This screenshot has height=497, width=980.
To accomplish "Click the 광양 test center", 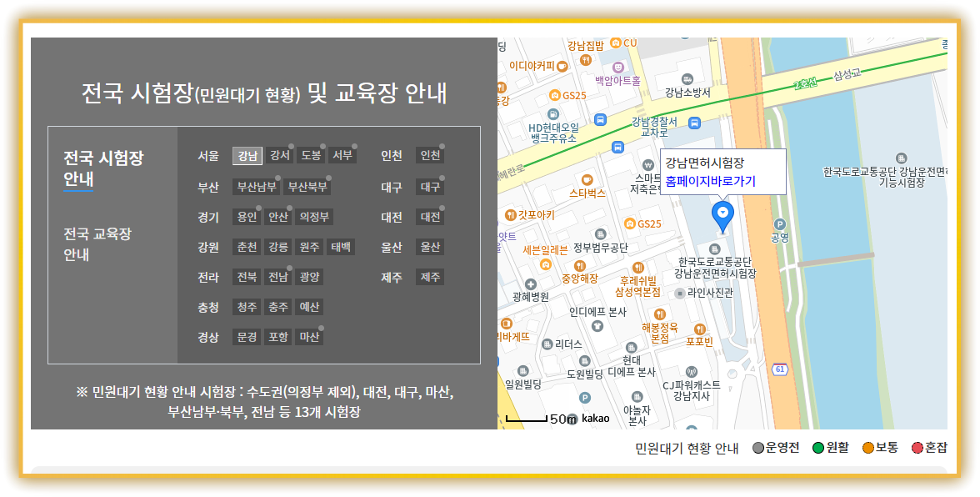I will 309,277.
